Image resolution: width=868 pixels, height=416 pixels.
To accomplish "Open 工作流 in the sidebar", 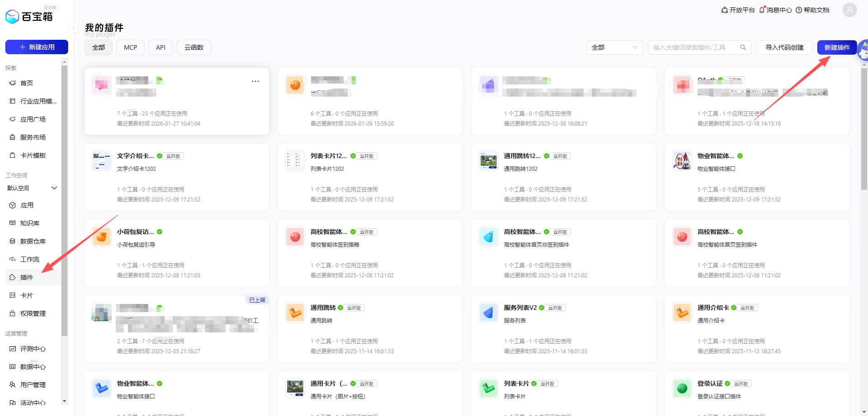I will 33,259.
